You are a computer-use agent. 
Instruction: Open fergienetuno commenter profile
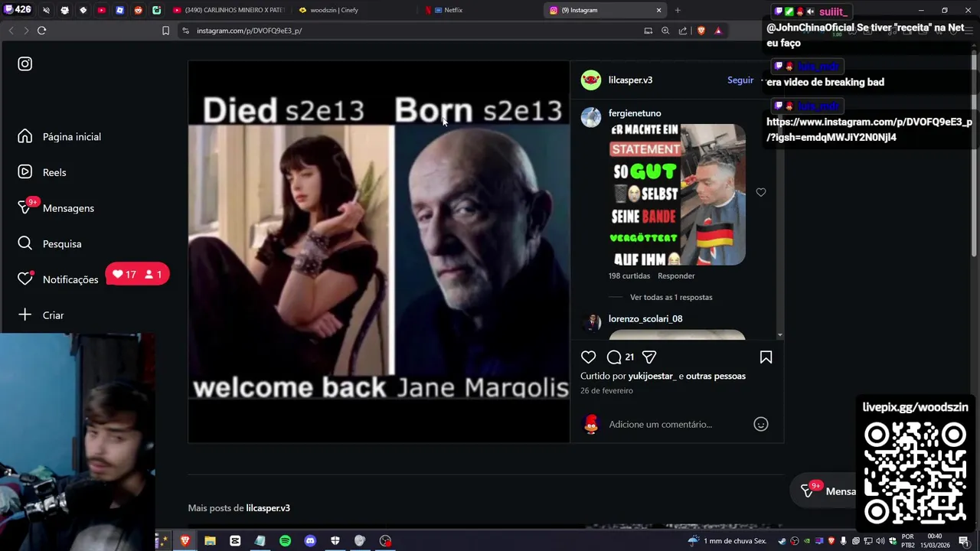pyautogui.click(x=635, y=113)
